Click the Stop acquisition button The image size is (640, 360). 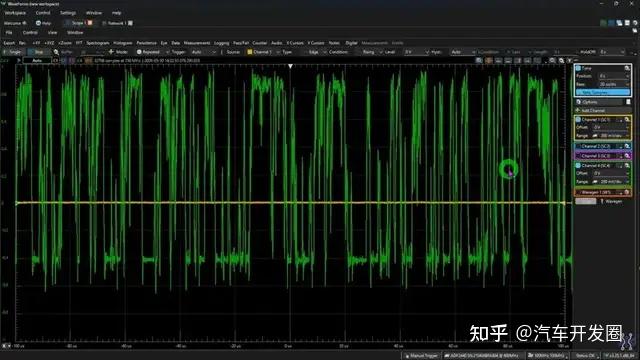pos(36,52)
